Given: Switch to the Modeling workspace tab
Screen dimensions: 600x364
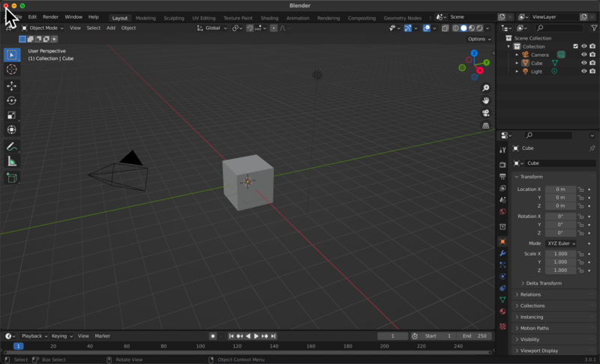Looking at the screenshot, I should [x=145, y=18].
